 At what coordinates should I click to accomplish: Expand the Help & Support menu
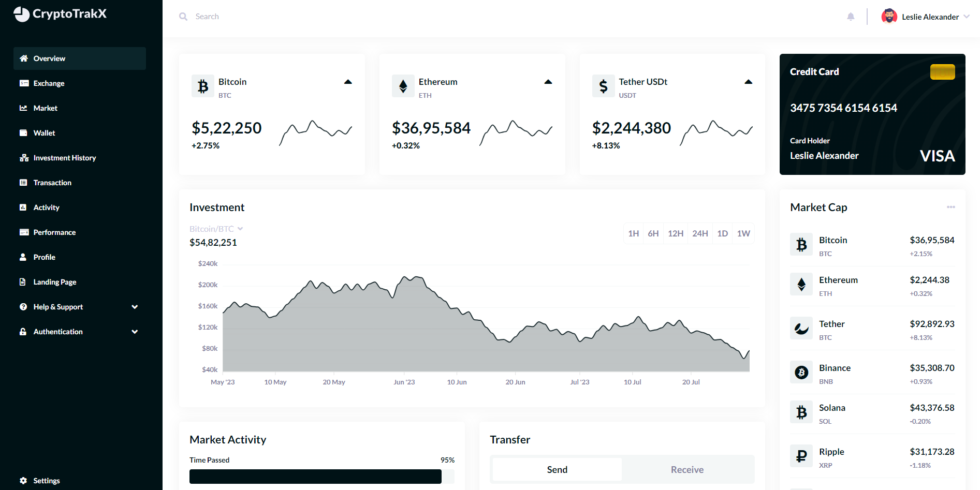pos(57,306)
